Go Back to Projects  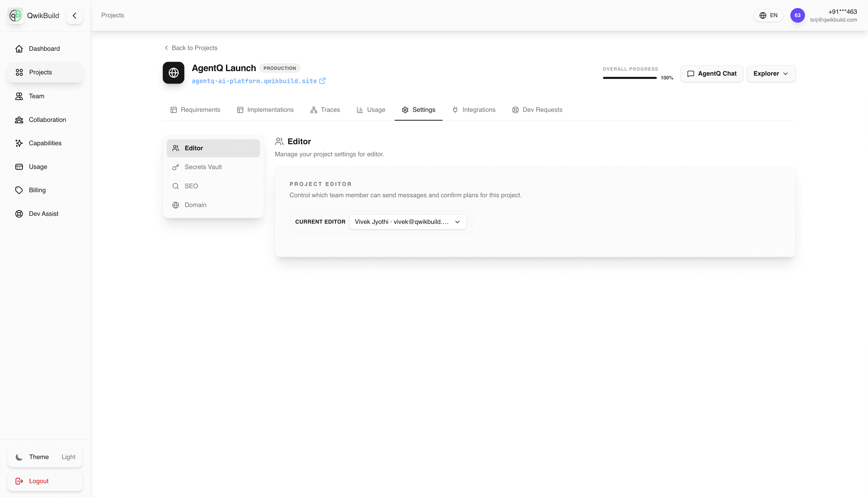[191, 48]
